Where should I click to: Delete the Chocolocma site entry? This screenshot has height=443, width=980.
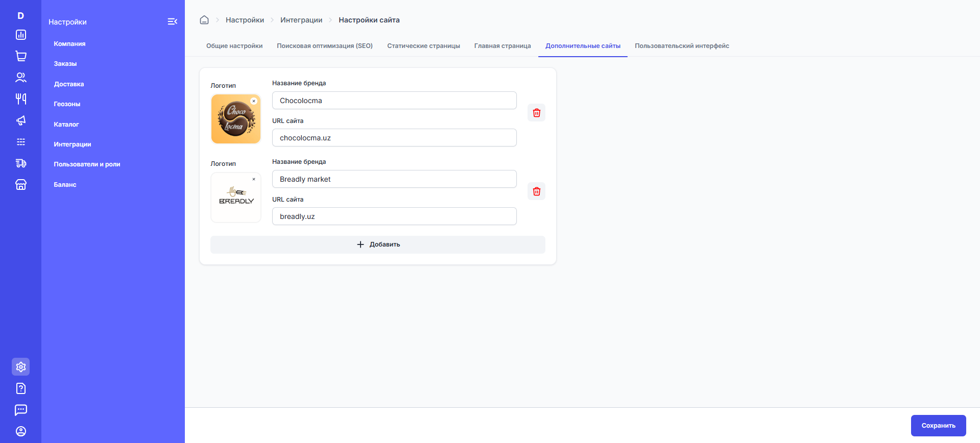point(536,113)
